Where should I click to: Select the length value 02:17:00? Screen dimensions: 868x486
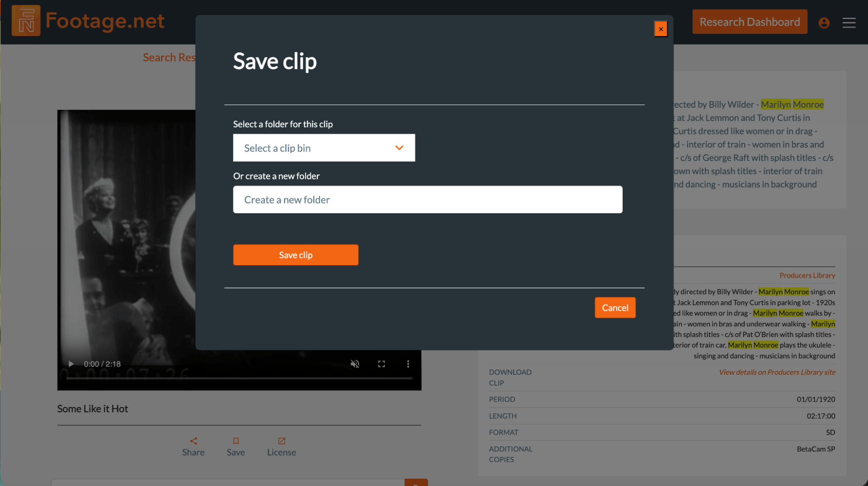821,416
